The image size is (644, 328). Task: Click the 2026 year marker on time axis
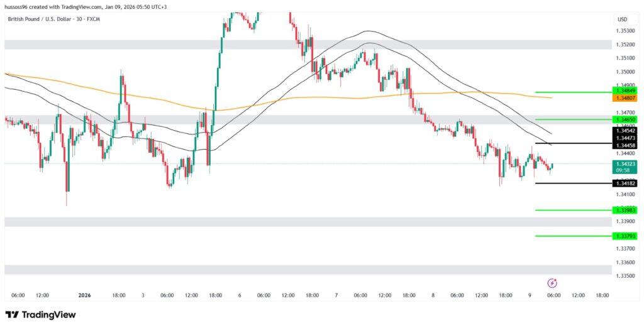[x=85, y=295]
